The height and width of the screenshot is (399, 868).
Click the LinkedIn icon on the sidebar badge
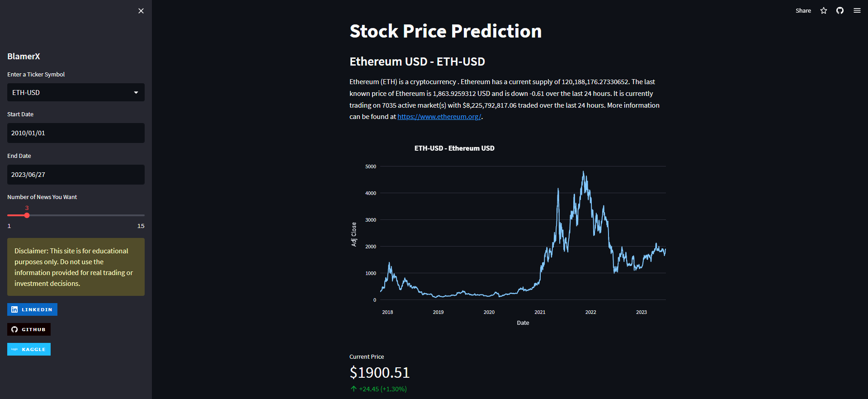tap(14, 309)
